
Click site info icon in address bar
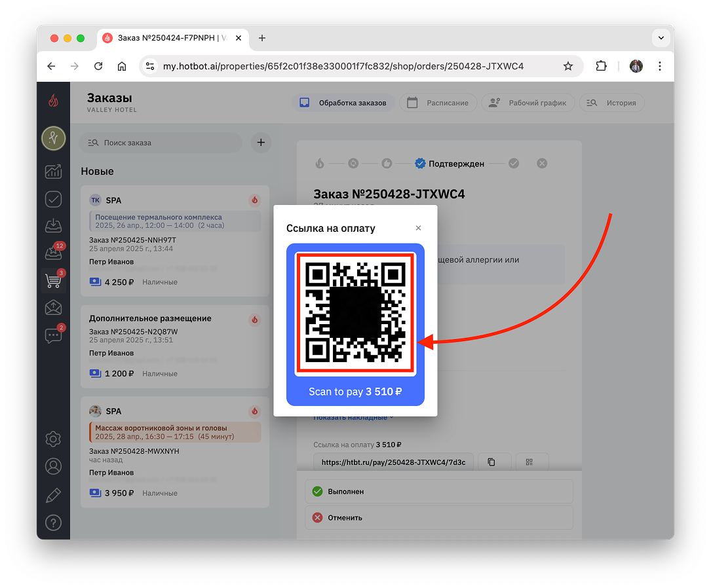pyautogui.click(x=150, y=66)
